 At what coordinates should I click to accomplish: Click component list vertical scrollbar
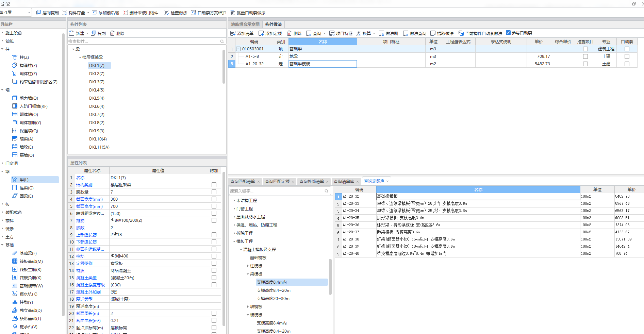tap(224, 67)
